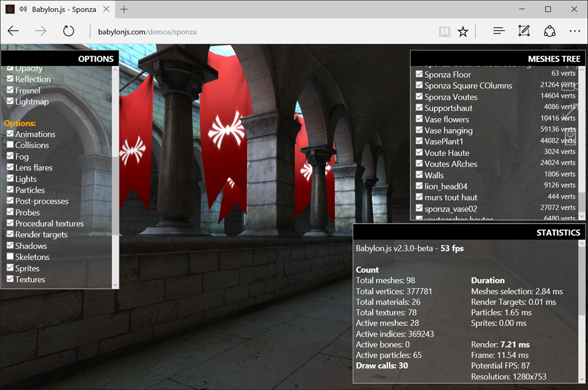Add page to favorites with star
Viewport: 588px width, 390px height.
click(x=463, y=32)
